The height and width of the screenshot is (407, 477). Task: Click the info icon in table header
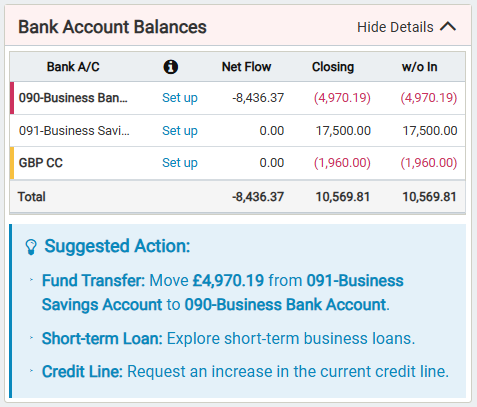pyautogui.click(x=171, y=67)
